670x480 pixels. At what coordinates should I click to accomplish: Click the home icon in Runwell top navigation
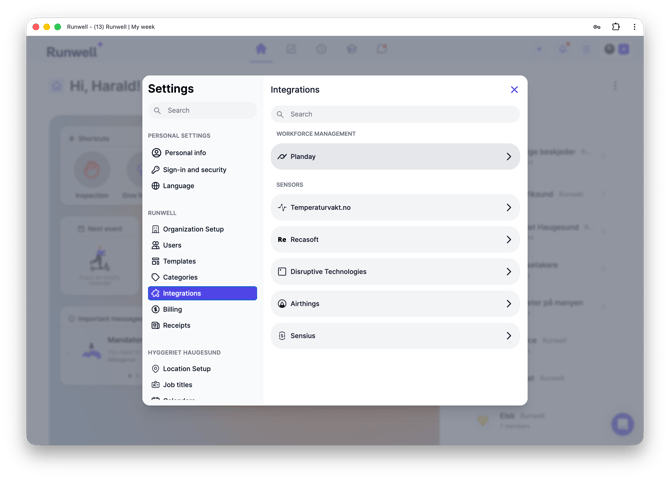tap(261, 49)
